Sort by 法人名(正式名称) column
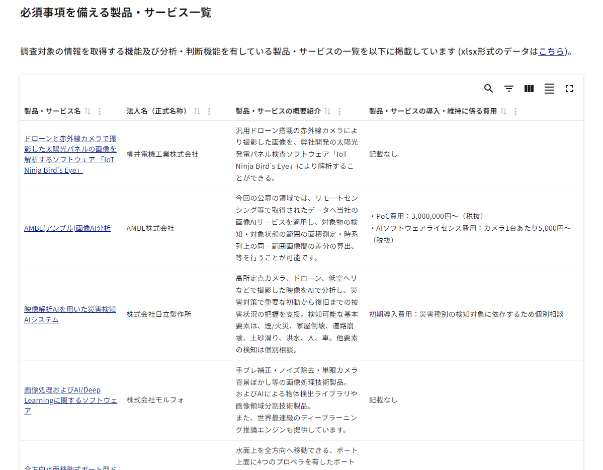Image resolution: width=603 pixels, height=470 pixels. click(197, 111)
